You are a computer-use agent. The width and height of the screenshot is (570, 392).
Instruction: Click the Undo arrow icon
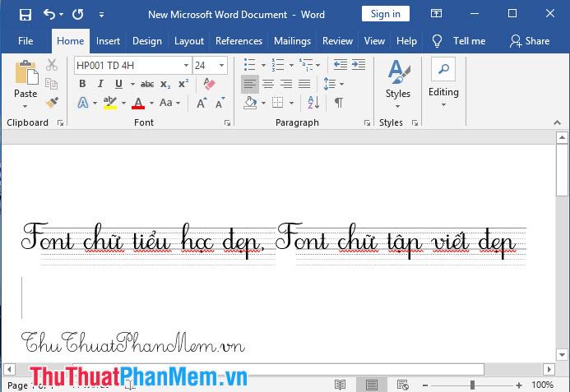pos(49,14)
